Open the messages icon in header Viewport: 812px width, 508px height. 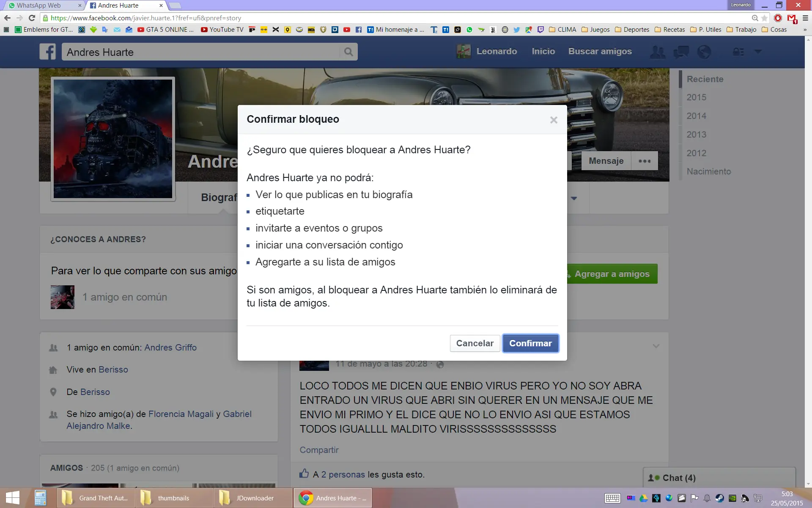[x=680, y=52]
